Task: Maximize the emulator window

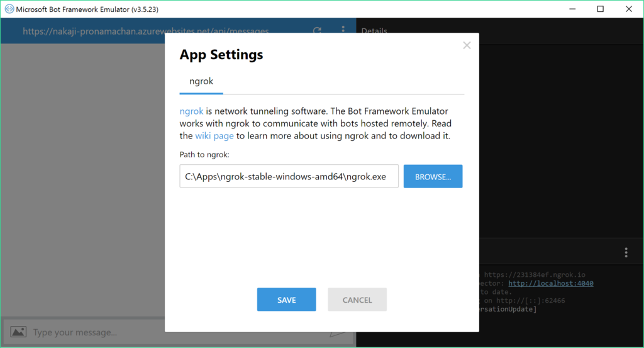Action: 601,9
